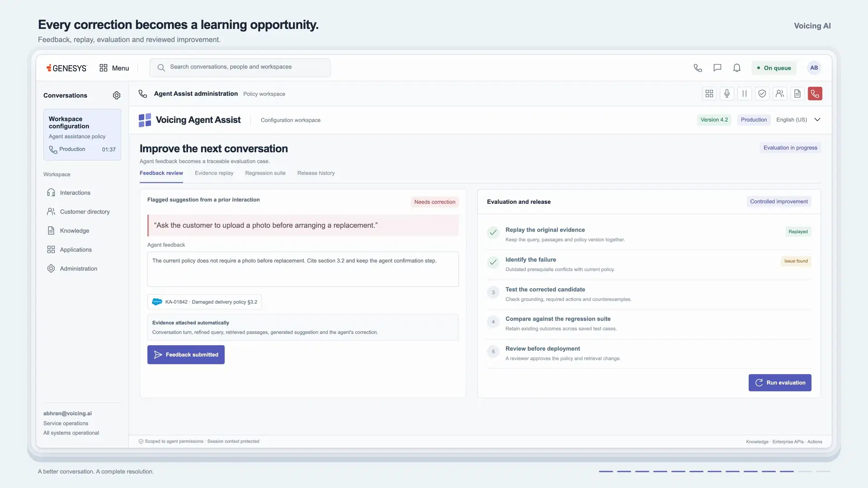Click the secure shield toolbar icon
The width and height of the screenshot is (868, 488).
pos(762,94)
